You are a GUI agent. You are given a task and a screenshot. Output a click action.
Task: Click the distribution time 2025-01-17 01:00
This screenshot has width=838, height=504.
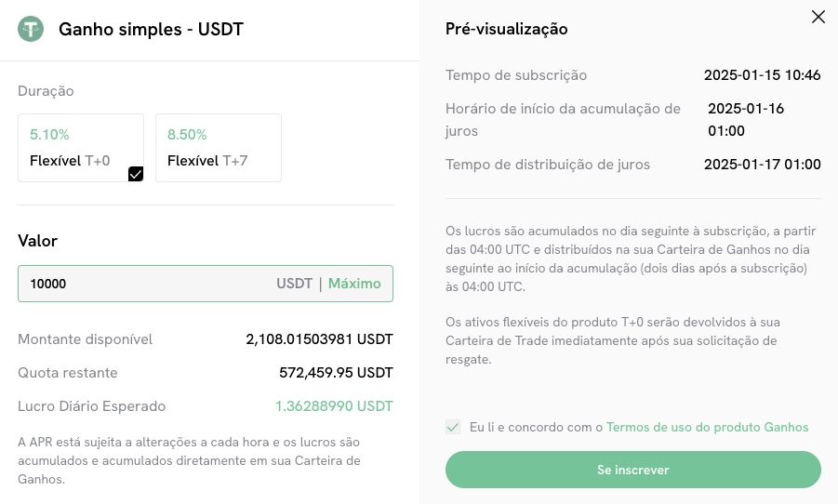tap(762, 165)
